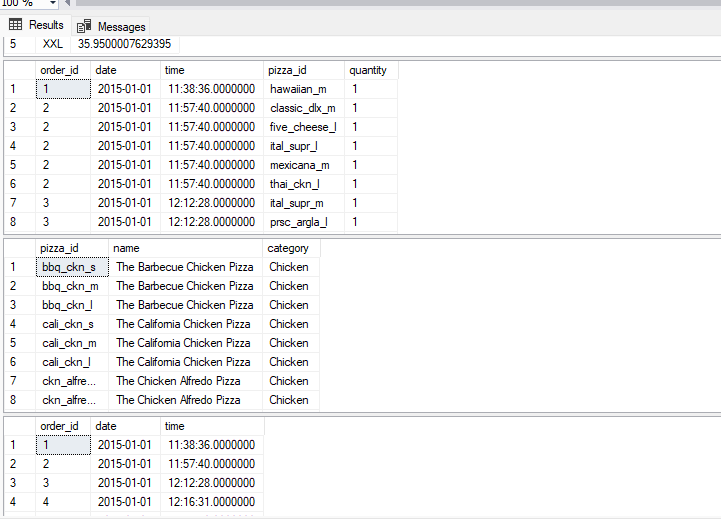Select the cali_ckn_l cell

(x=72, y=362)
